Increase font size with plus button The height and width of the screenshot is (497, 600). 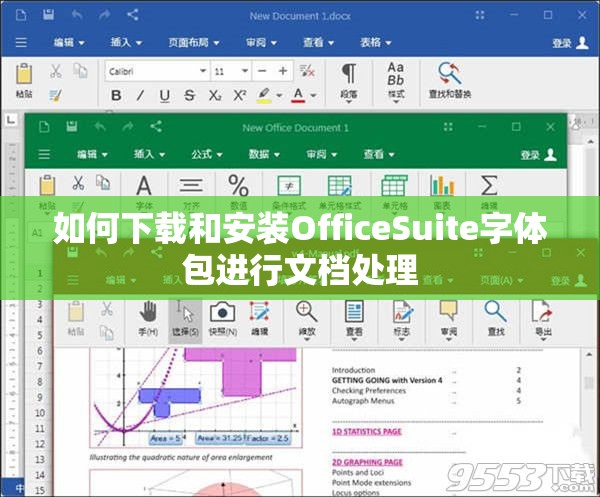(283, 71)
